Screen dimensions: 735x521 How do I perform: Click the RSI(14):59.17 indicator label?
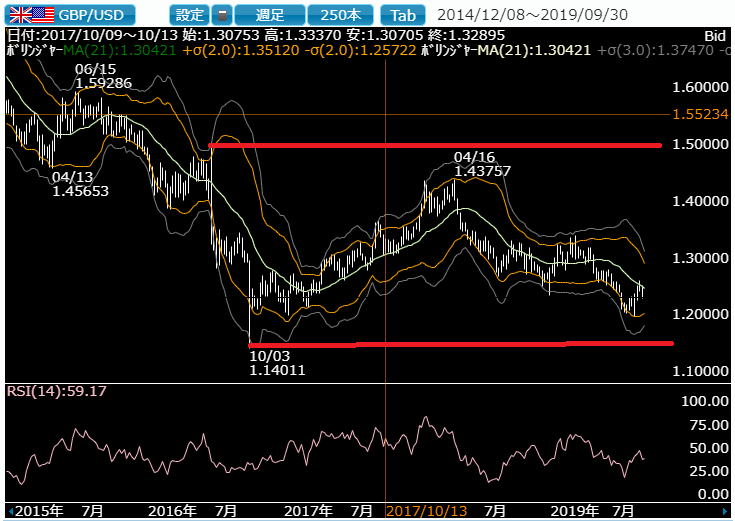click(56, 391)
